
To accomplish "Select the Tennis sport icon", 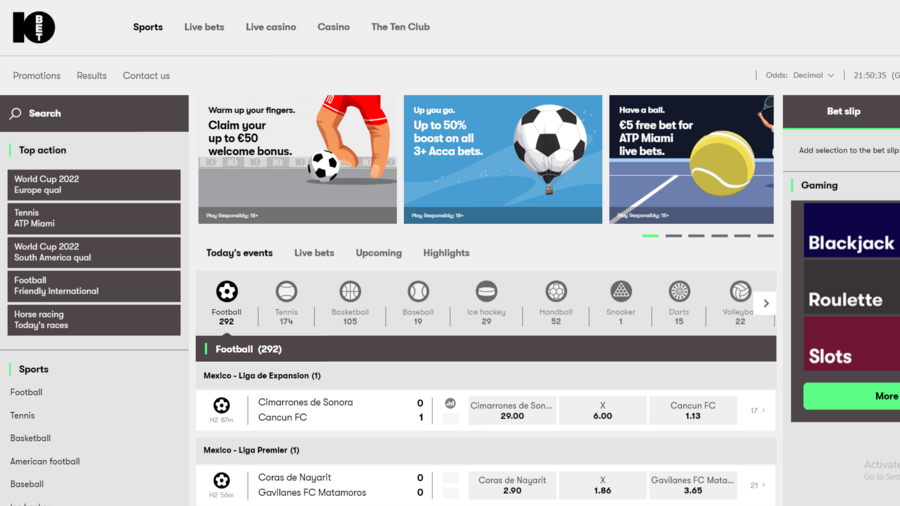I will tap(286, 292).
